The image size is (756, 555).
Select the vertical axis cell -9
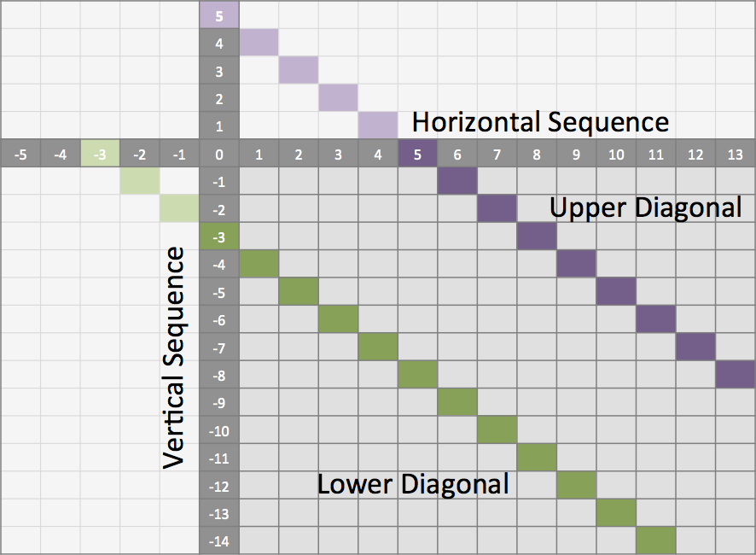pos(219,402)
